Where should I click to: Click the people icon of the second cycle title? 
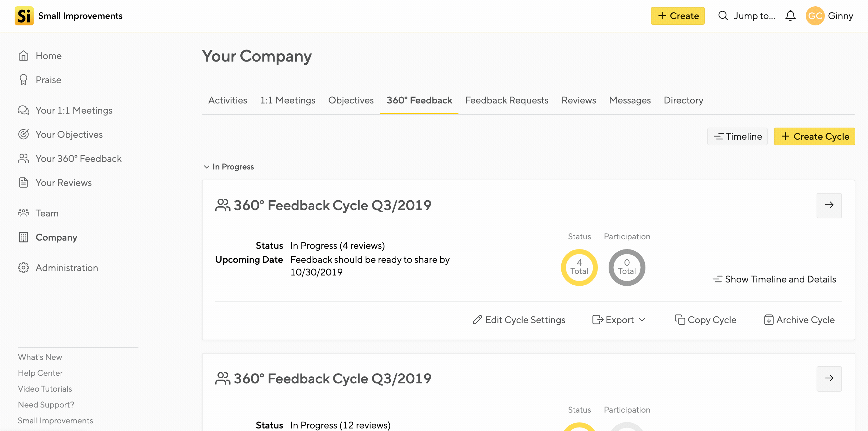coord(222,379)
